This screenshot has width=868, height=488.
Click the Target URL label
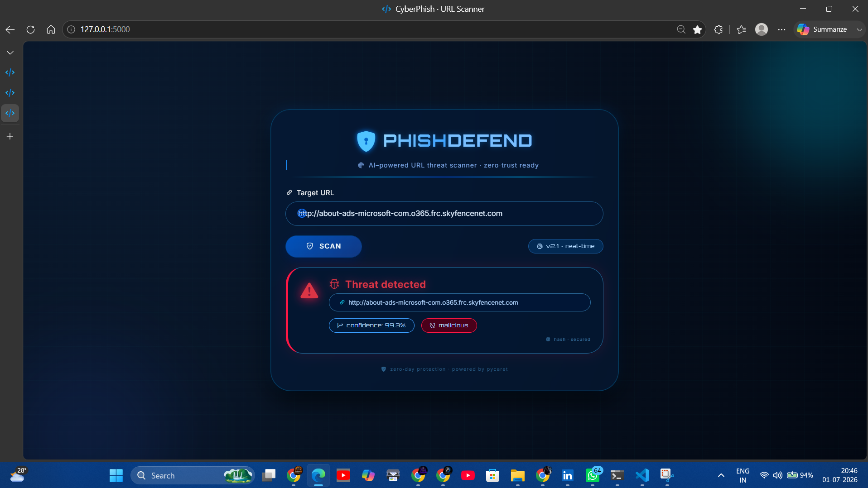[315, 193]
